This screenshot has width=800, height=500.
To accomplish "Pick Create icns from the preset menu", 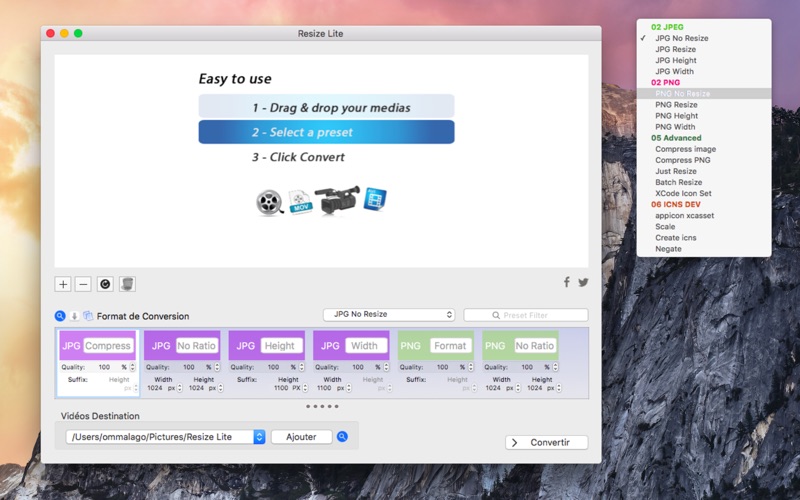I will 675,238.
